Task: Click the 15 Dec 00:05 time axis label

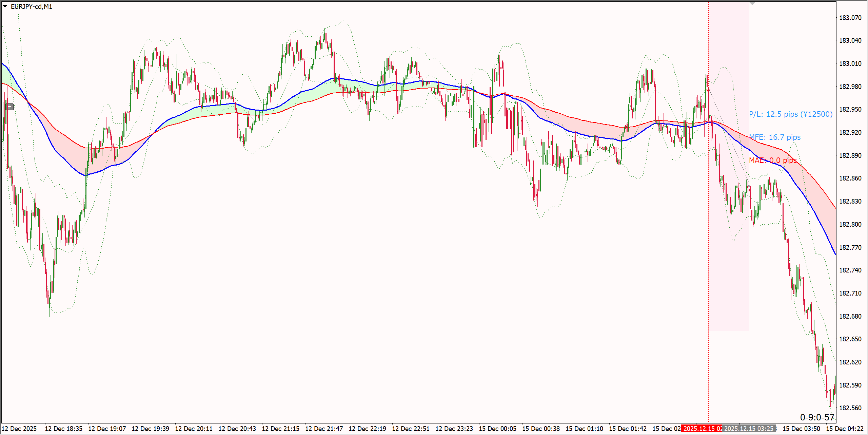Action: (497, 429)
